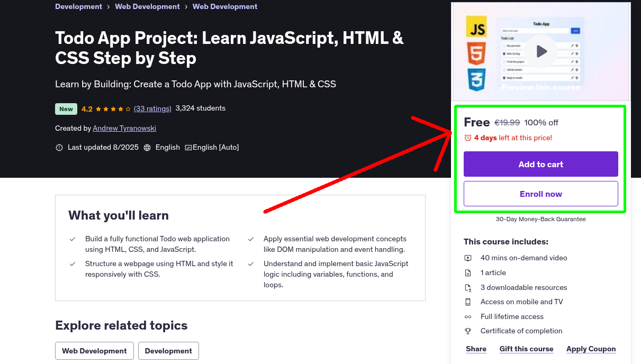
Task: Open the last Web Development breadcrumb
Action: tap(225, 7)
